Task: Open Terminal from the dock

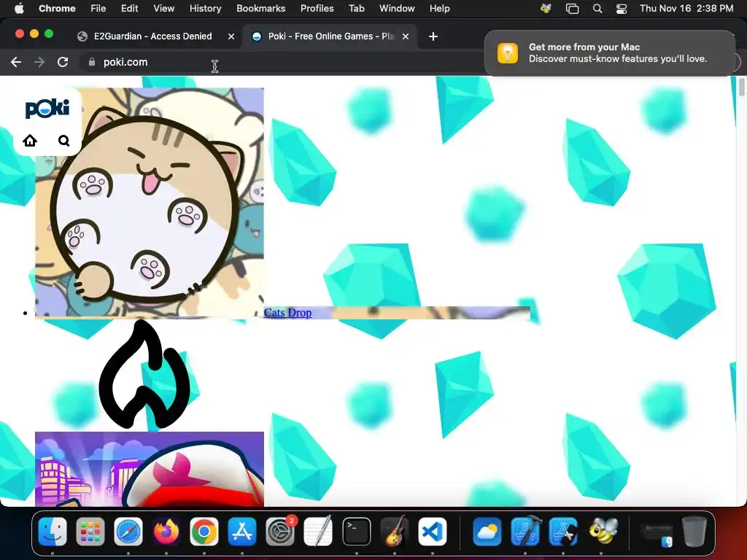Action: coord(356,532)
